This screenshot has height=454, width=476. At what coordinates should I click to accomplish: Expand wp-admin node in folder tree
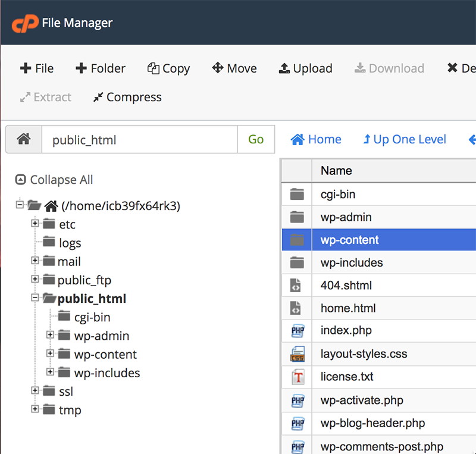point(50,334)
